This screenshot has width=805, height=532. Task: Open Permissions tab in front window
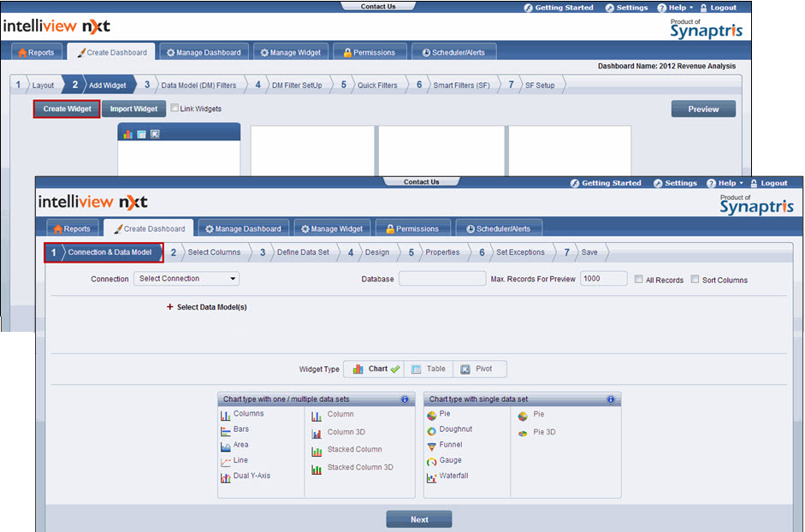[x=413, y=228]
